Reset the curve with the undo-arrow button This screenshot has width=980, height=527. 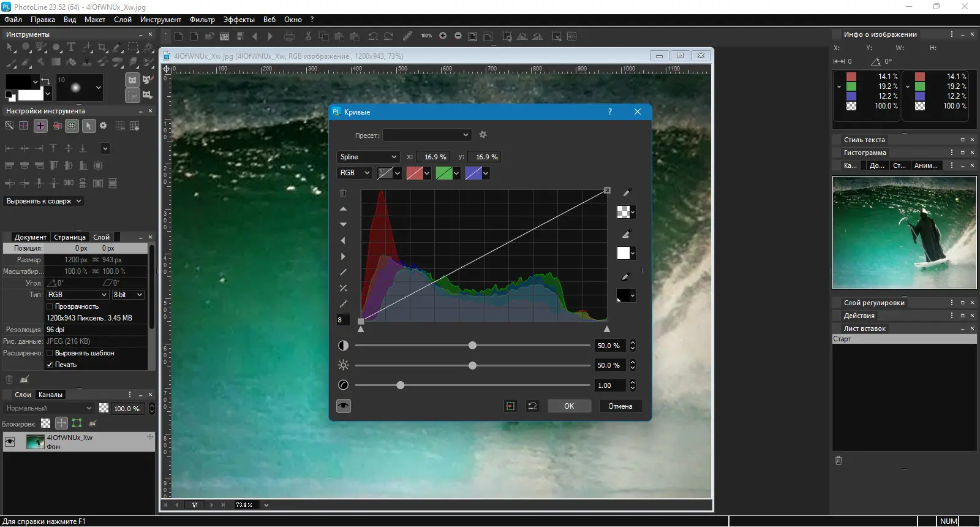(533, 406)
